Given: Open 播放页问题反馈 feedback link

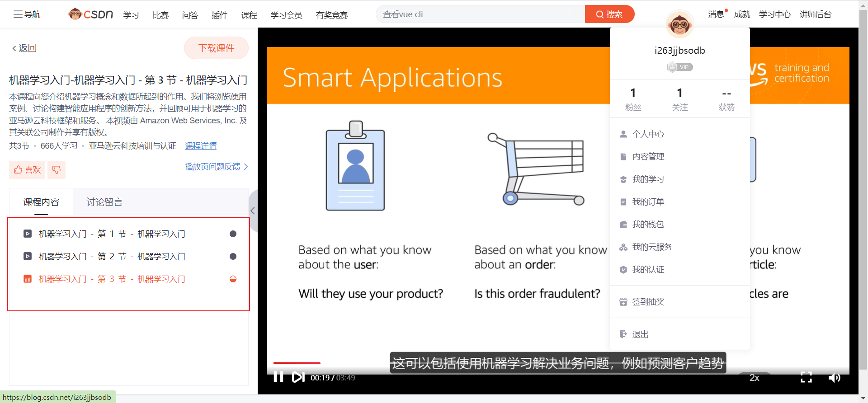Looking at the screenshot, I should [x=217, y=167].
